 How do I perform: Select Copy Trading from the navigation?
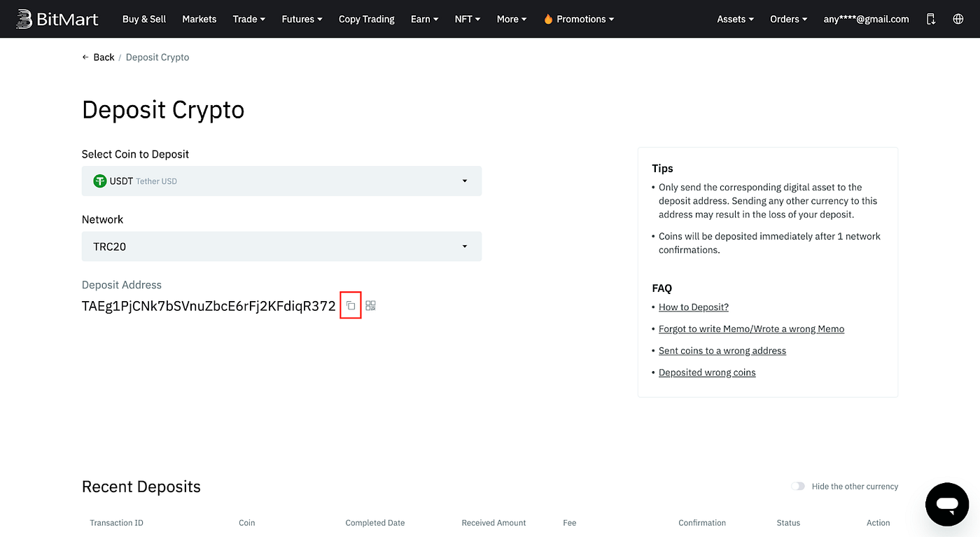366,19
